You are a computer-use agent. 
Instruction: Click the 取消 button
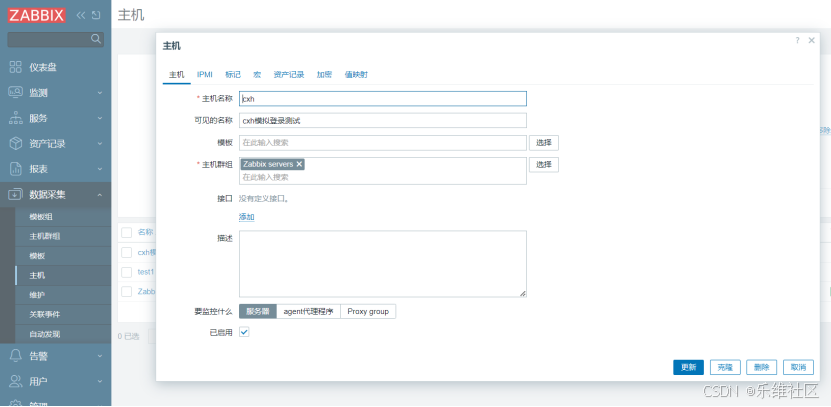[798, 367]
